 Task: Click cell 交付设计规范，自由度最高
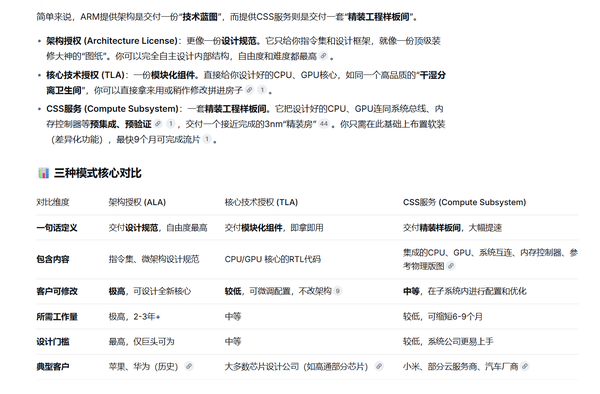(158, 228)
